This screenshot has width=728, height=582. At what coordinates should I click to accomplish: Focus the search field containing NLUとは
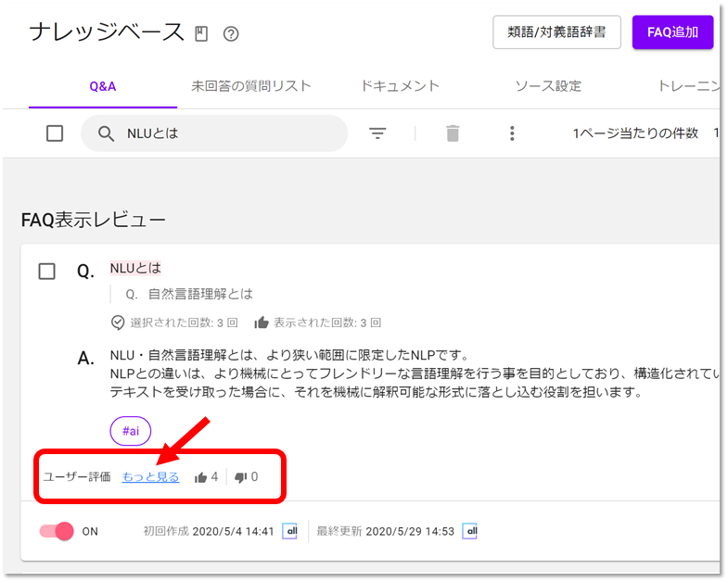214,133
